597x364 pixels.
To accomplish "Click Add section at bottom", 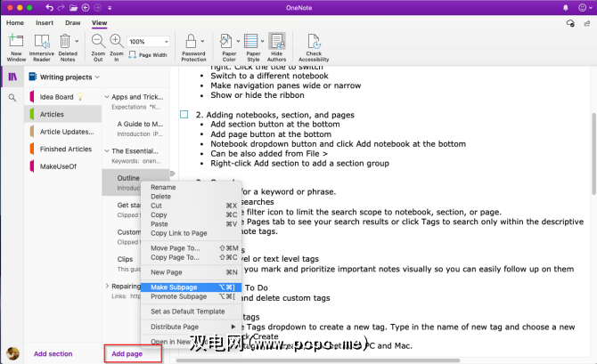I will point(53,353).
